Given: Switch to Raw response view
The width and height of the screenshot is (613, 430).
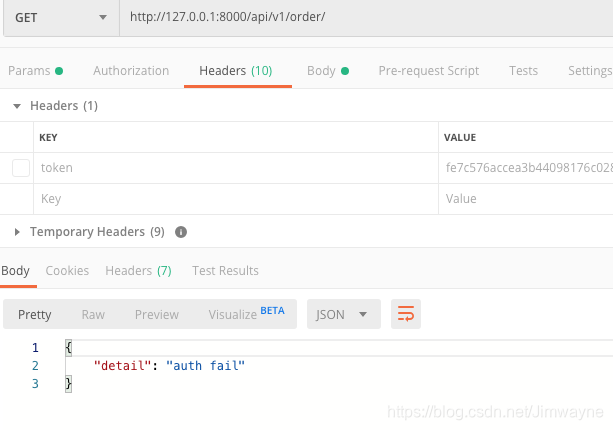Looking at the screenshot, I should coord(93,314).
